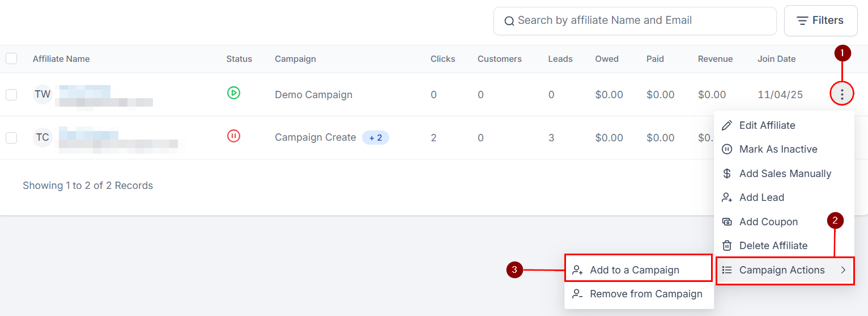Toggle the select-all checkbox in the header

click(11, 58)
